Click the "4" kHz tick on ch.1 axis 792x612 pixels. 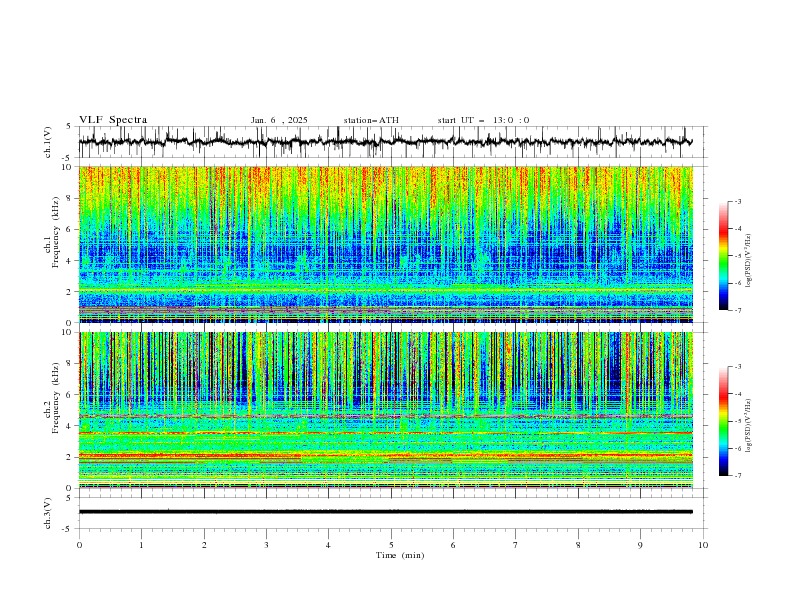tap(70, 261)
